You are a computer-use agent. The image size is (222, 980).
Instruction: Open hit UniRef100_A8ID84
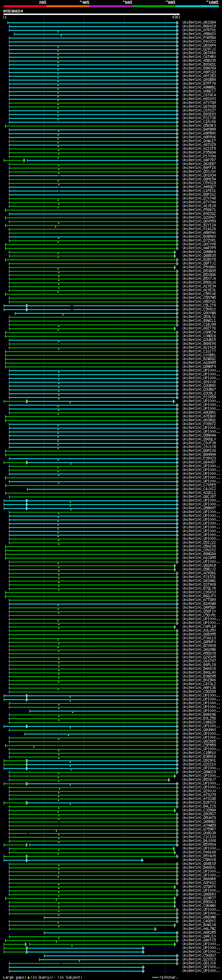[x=199, y=23]
